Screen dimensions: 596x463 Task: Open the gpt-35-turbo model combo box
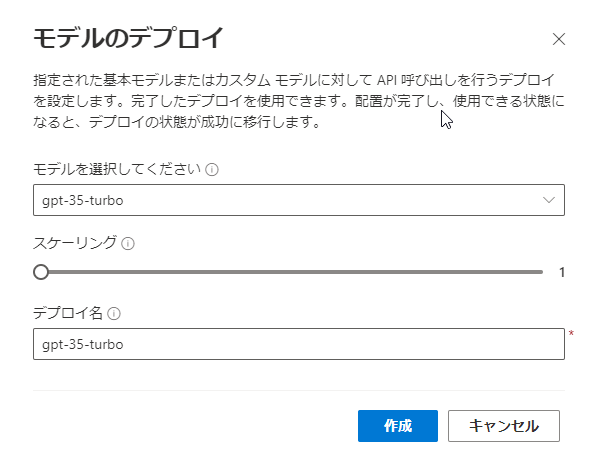click(x=299, y=200)
